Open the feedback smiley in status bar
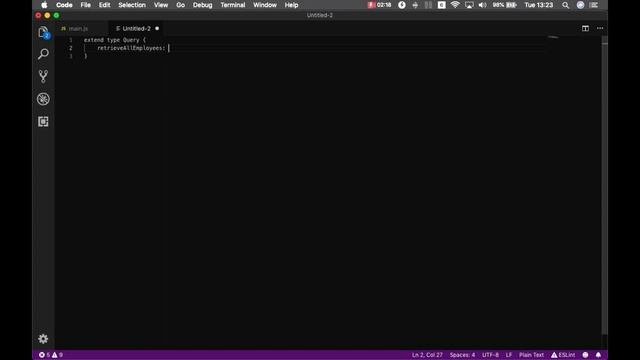Viewport: 640px width, 360px height. point(585,355)
